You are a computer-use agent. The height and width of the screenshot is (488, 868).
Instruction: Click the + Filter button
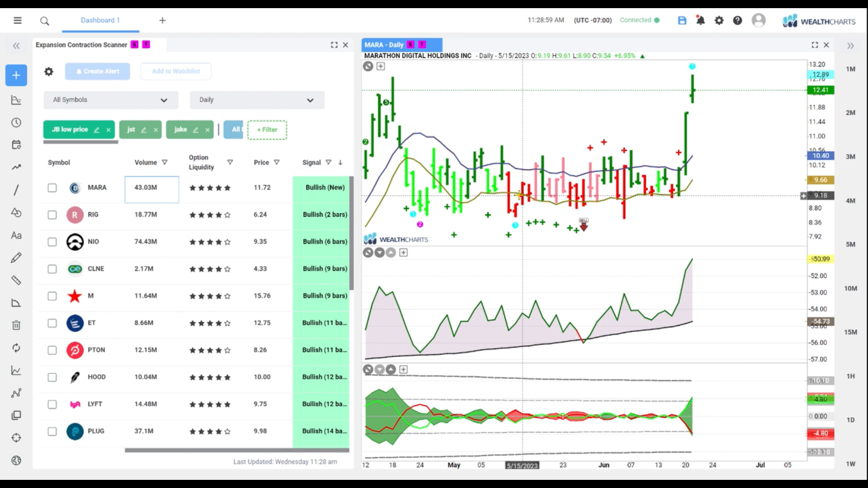[267, 130]
